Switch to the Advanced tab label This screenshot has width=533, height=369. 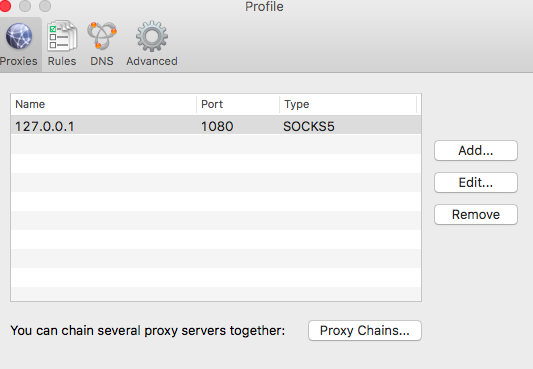point(152,61)
